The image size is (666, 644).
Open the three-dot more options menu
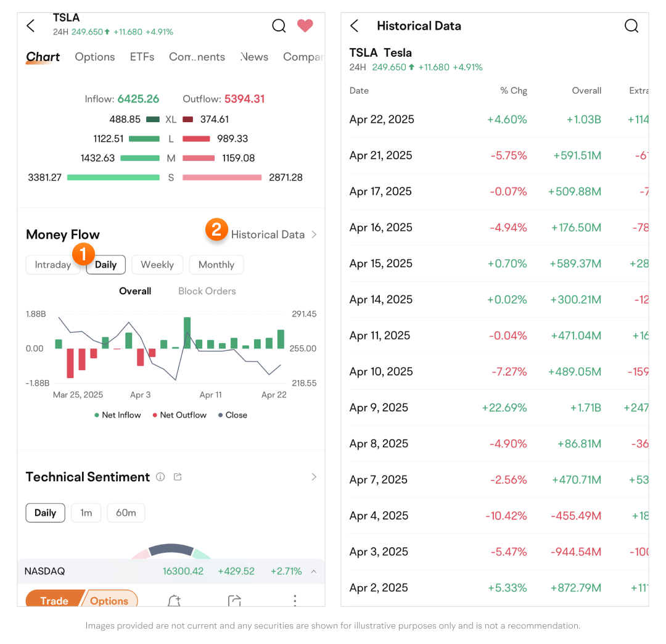click(x=295, y=601)
